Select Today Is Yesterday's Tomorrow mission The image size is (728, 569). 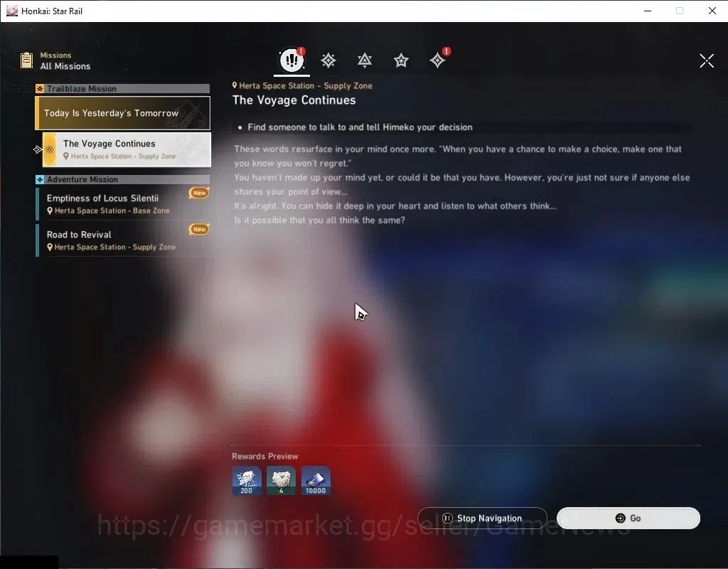tap(123, 113)
